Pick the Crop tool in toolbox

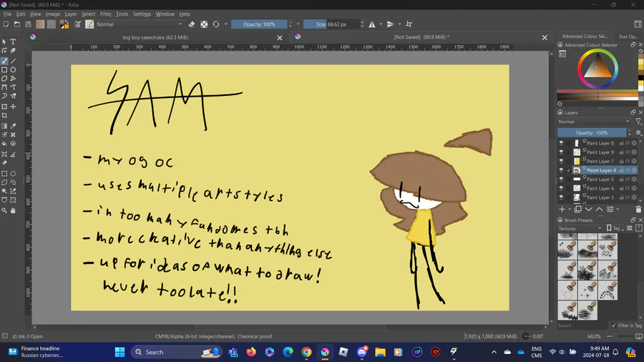point(4,115)
